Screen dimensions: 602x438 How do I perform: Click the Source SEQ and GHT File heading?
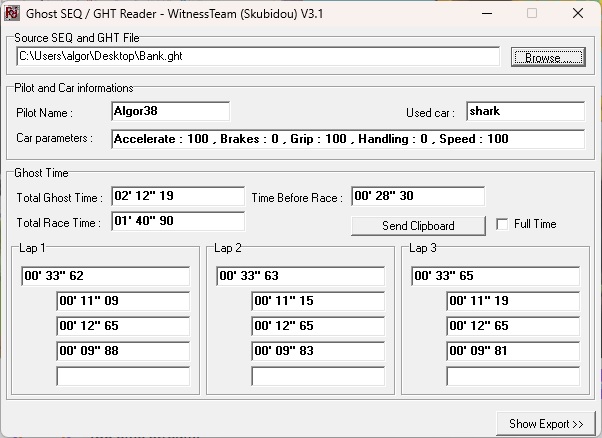click(77, 38)
